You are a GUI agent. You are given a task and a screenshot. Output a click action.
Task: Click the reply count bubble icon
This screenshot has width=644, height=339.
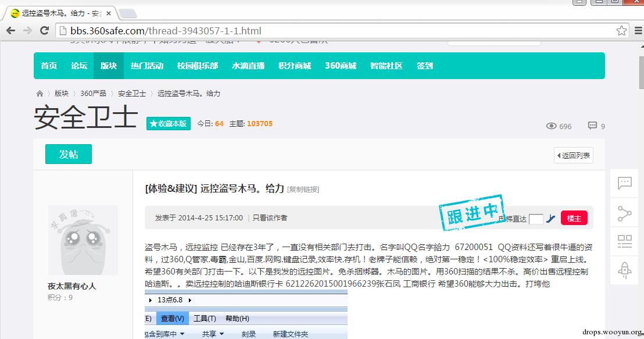pyautogui.click(x=592, y=126)
